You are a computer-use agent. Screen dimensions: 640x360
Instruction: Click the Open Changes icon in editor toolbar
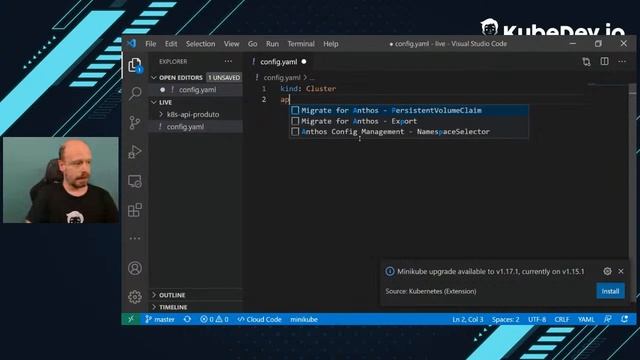point(586,62)
